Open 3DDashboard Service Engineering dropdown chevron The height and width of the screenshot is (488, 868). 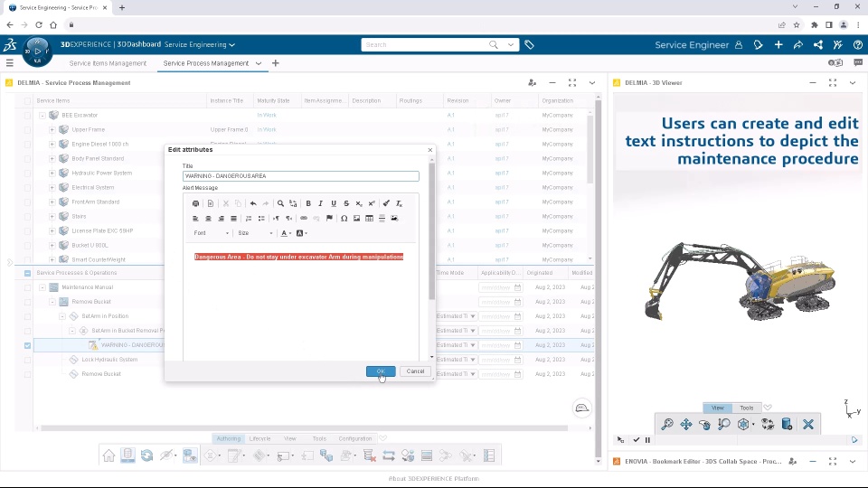[x=232, y=45]
